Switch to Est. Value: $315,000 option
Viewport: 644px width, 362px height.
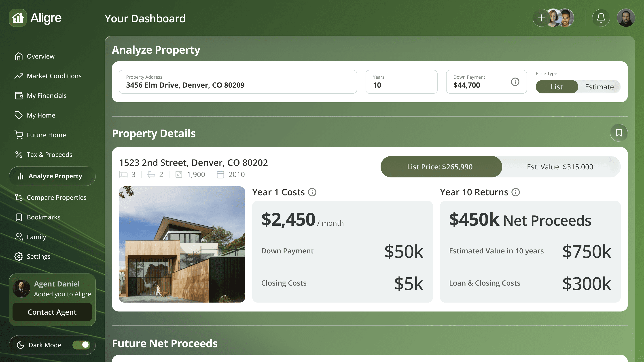pos(560,167)
